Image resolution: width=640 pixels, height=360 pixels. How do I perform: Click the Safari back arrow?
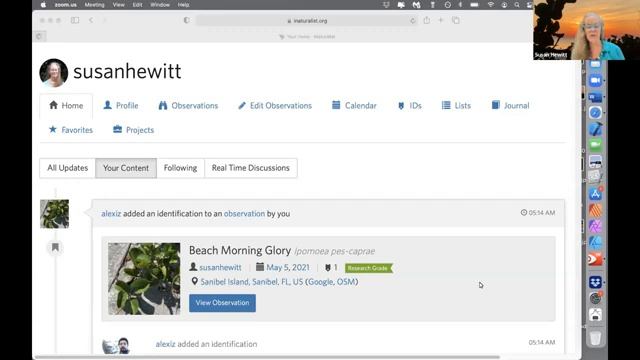91,20
